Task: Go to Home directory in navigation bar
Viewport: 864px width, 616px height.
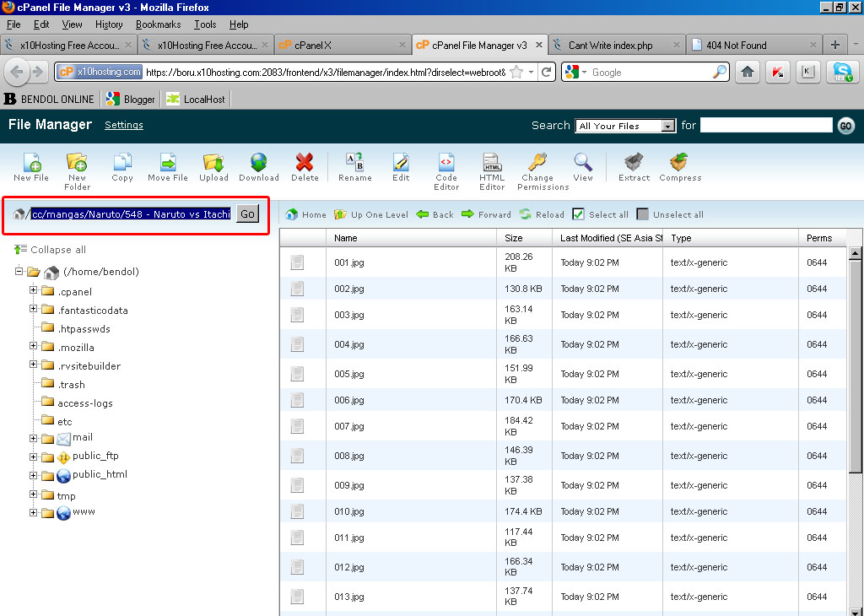Action: [305, 214]
